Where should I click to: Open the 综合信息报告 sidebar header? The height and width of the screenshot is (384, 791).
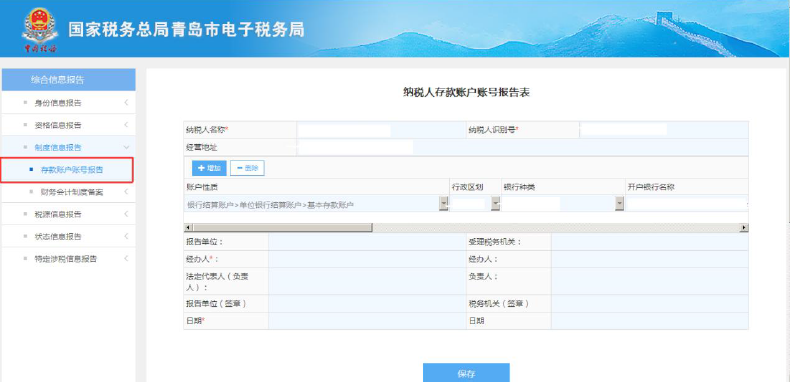coord(68,80)
